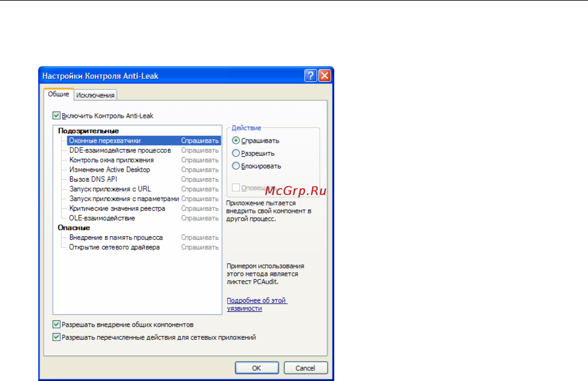Screen dimensions: 588x381
Task: Click the Cancel button
Action: (306, 368)
